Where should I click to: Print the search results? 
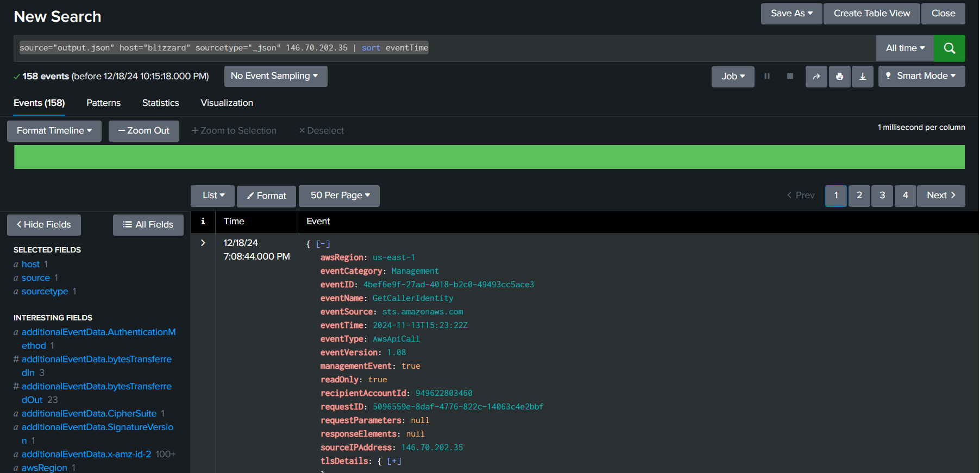pyautogui.click(x=839, y=77)
